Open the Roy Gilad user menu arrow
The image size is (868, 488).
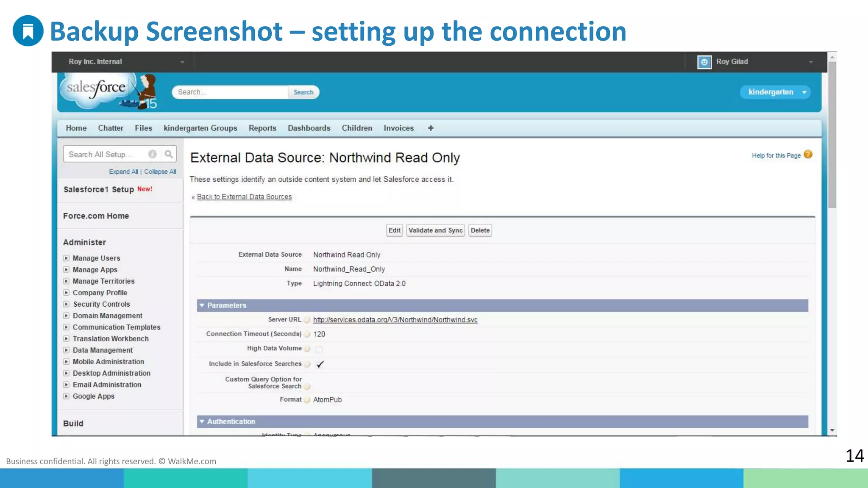coord(811,62)
